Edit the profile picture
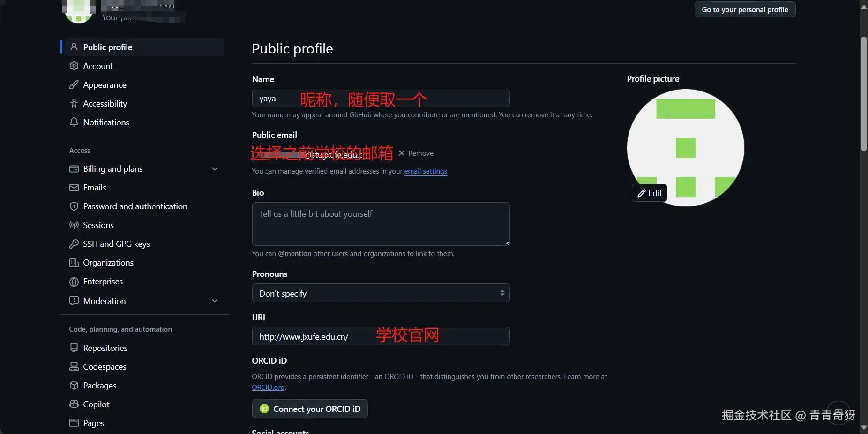Viewport: 868px width, 434px height. coord(650,193)
